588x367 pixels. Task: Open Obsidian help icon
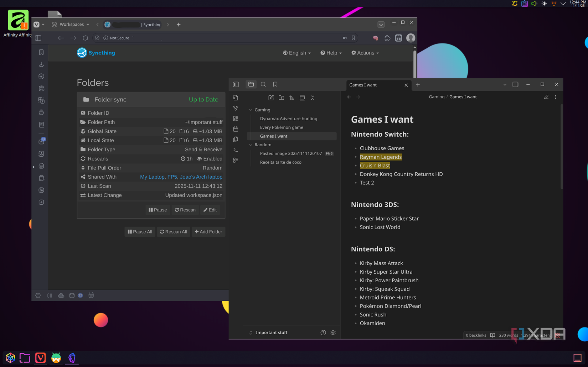(323, 332)
